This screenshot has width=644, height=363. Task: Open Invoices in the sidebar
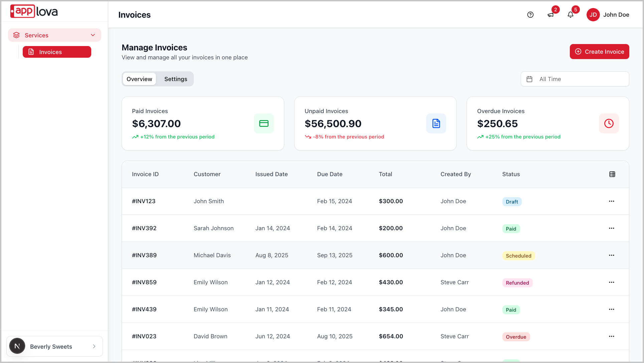pyautogui.click(x=57, y=52)
